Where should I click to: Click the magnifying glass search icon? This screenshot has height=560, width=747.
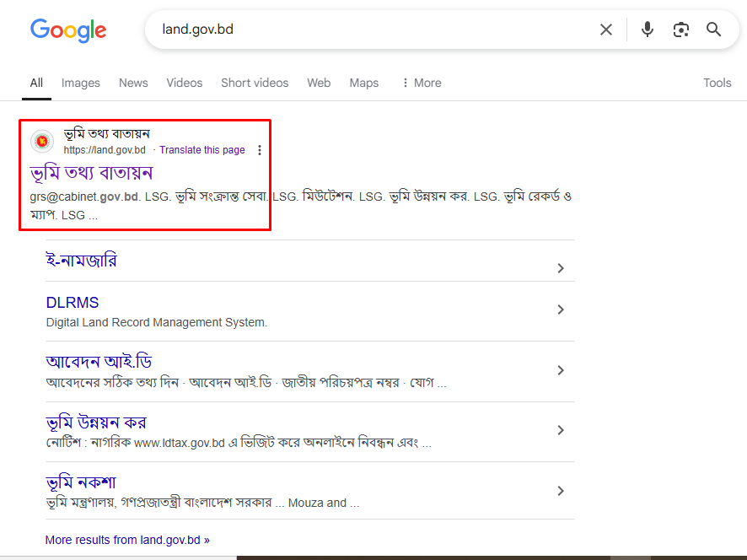[x=713, y=30]
